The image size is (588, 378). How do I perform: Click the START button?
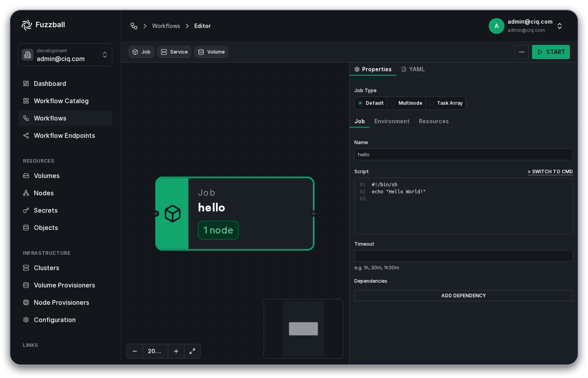pyautogui.click(x=551, y=52)
